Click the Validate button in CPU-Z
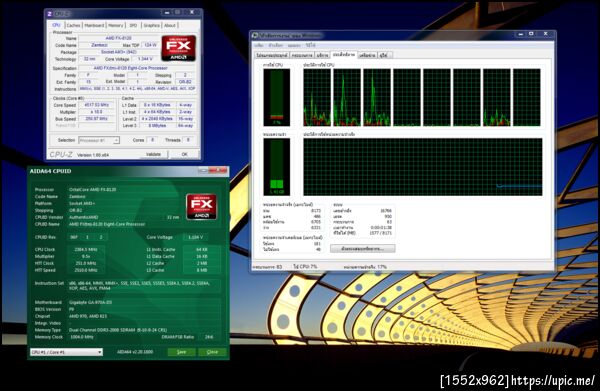This screenshot has height=391, width=600. pos(153,154)
